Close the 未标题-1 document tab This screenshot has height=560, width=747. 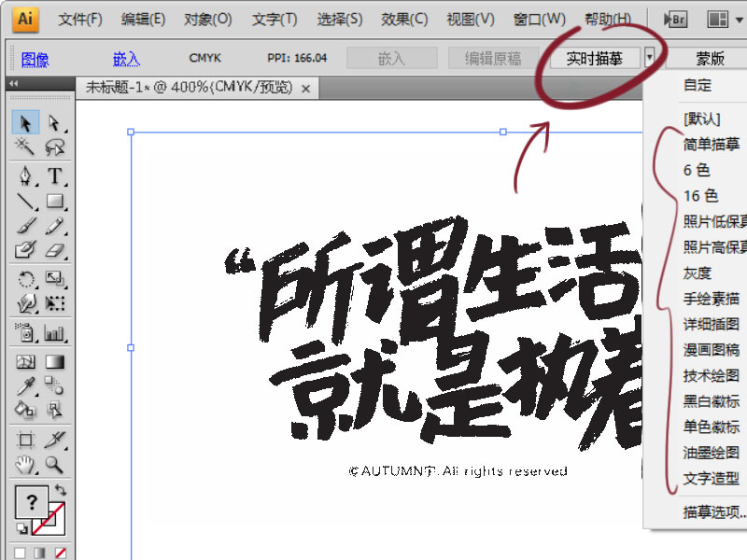[x=306, y=89]
